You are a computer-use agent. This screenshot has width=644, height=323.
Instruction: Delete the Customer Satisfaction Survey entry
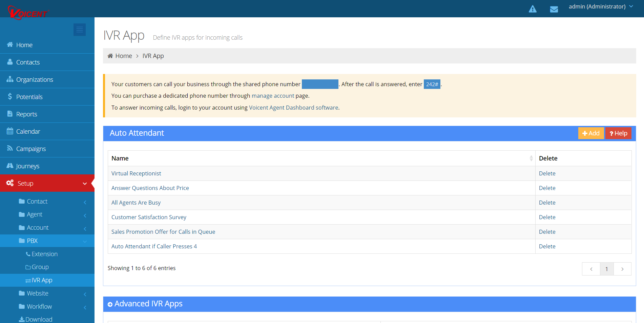(x=547, y=217)
